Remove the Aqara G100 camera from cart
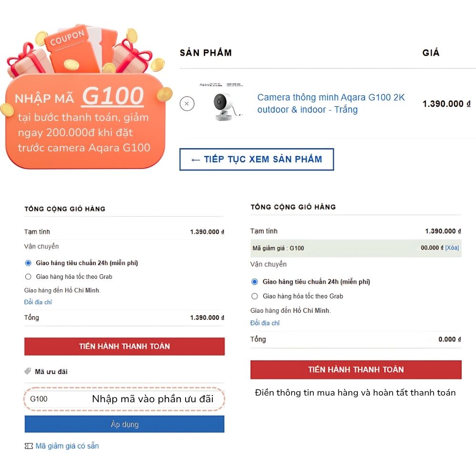476x476 pixels. pos(187,103)
